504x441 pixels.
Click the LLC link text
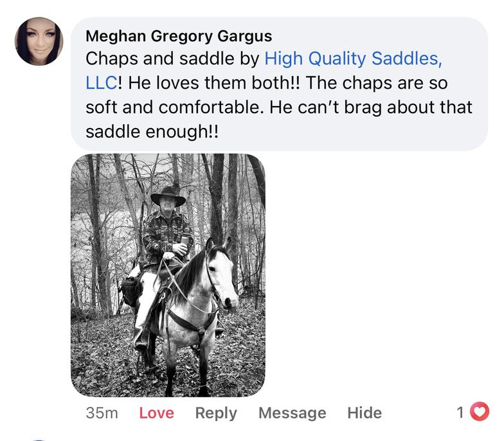[102, 83]
